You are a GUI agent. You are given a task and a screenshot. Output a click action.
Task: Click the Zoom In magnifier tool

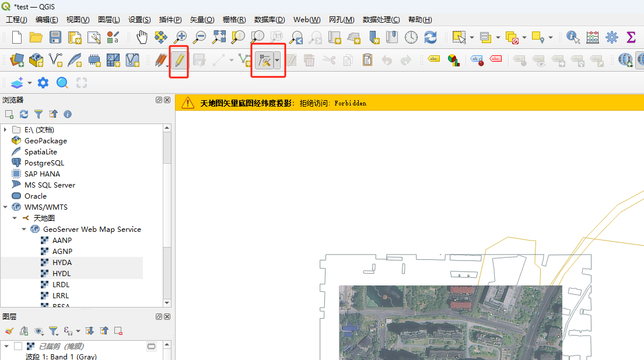(180, 37)
